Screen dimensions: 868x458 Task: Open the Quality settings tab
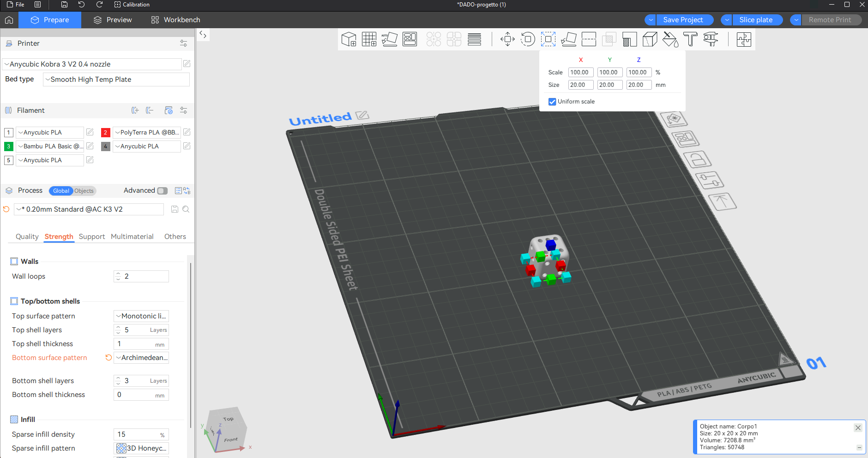coord(27,237)
